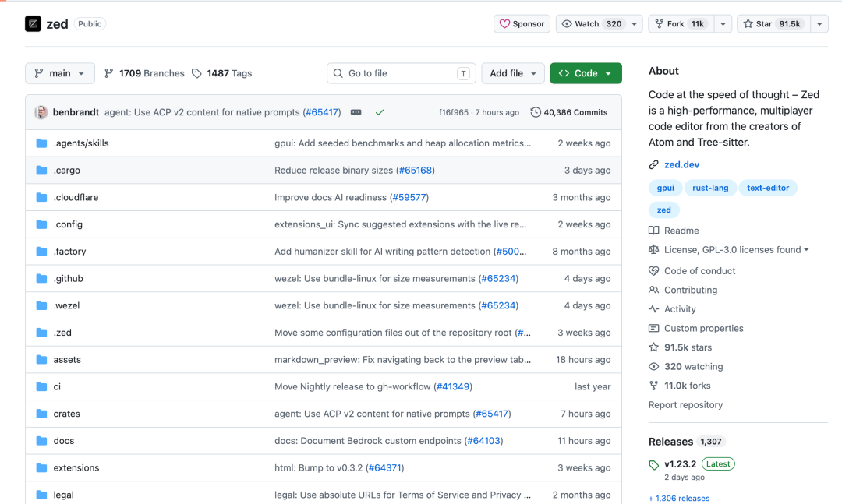This screenshot has height=504, width=842.
Task: Click the book icon next to Readme
Action: coord(653,231)
